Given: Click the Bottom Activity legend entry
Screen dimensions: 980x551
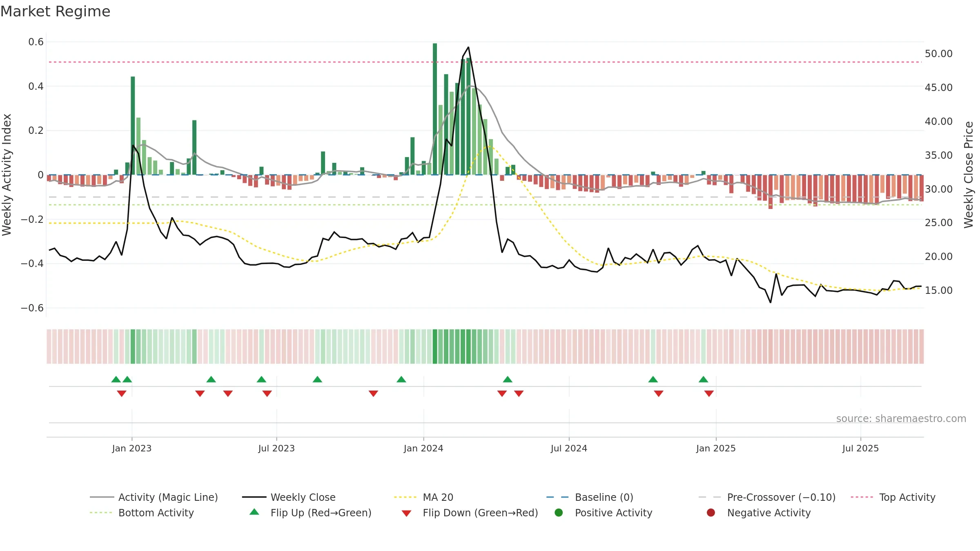Looking at the screenshot, I should point(142,513).
